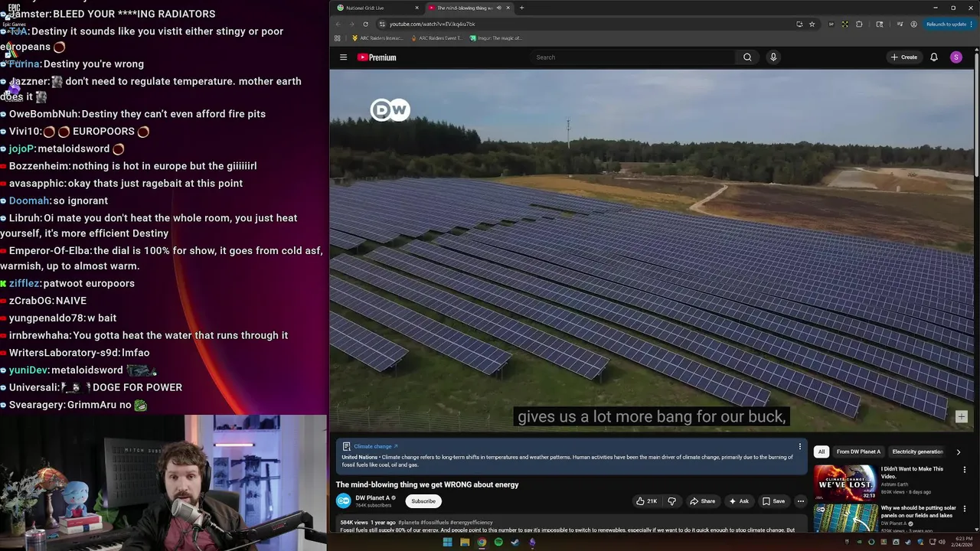
Task: Subscribe to DW Planet A
Action: pyautogui.click(x=423, y=501)
